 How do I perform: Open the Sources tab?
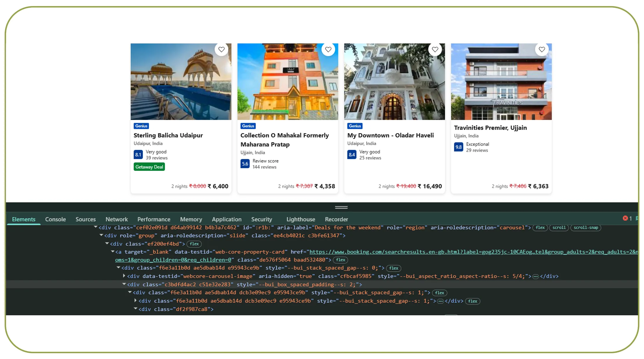85,219
